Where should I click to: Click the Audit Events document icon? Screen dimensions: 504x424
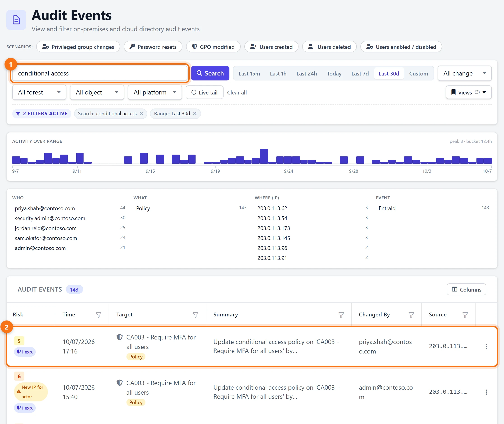pyautogui.click(x=16, y=20)
